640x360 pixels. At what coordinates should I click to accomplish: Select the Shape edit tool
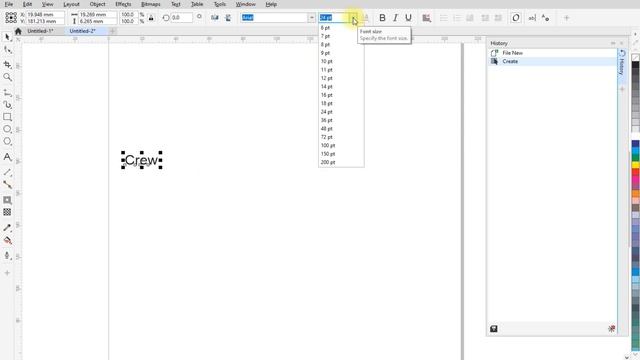point(7,50)
